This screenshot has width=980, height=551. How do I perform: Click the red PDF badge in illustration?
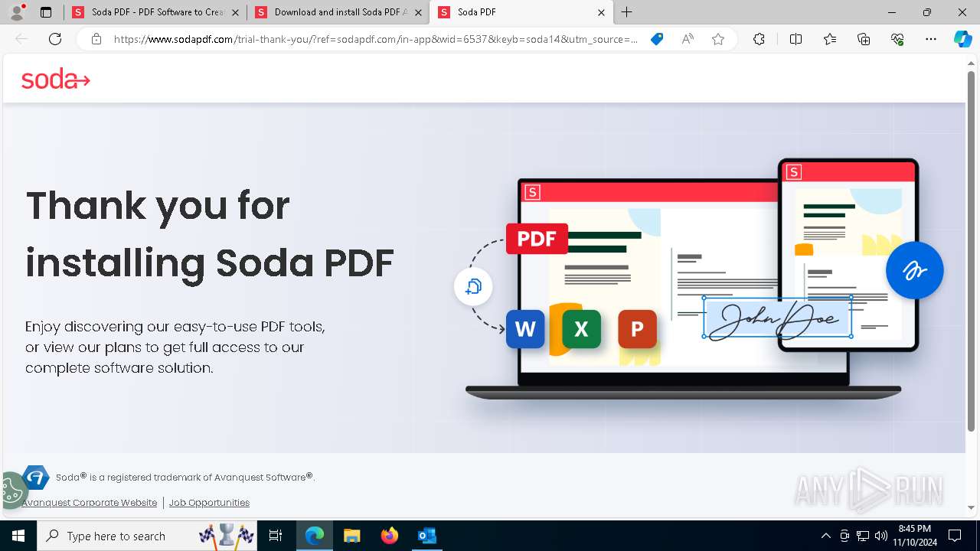pos(537,239)
